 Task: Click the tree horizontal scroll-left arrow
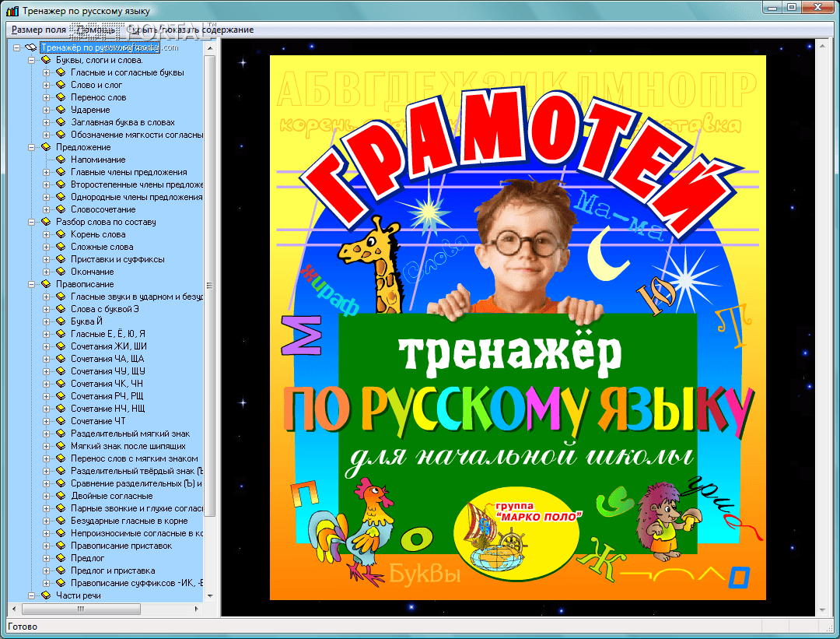[15, 609]
